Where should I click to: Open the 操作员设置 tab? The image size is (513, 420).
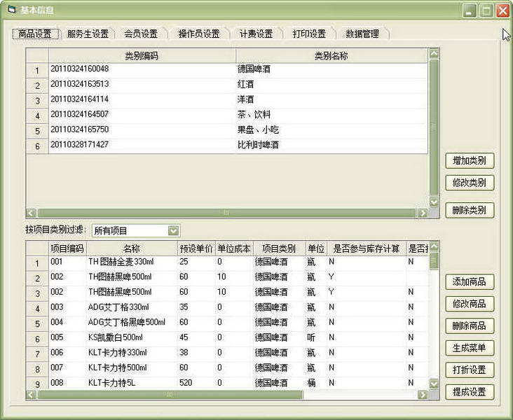[x=199, y=34]
